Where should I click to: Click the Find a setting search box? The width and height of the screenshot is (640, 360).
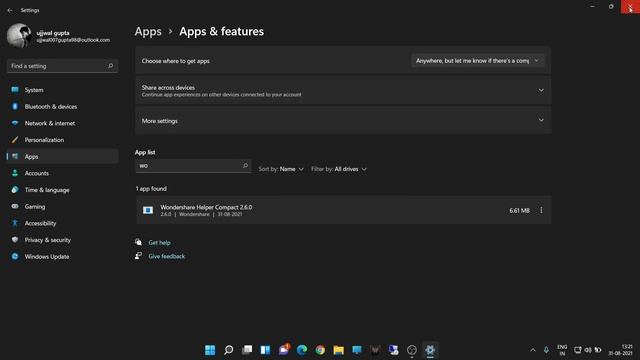[x=62, y=66]
